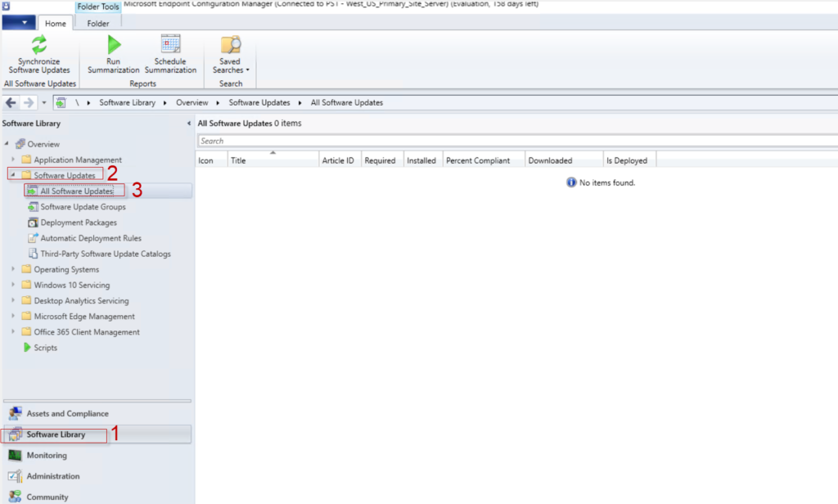Click Software Library in the breadcrumb
The width and height of the screenshot is (838, 504).
(x=127, y=102)
